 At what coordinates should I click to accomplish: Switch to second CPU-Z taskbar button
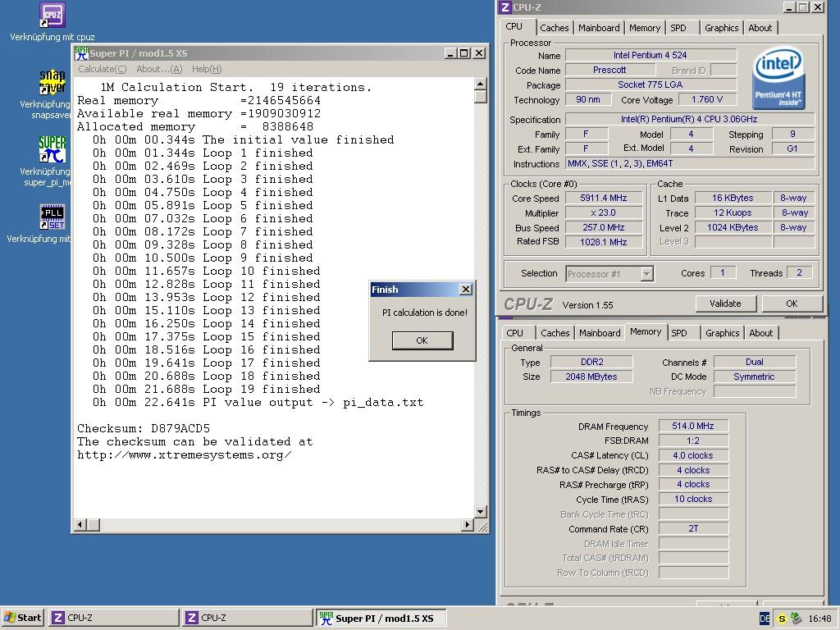[x=248, y=618]
